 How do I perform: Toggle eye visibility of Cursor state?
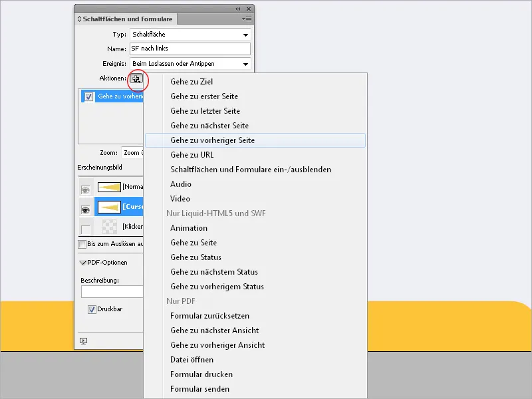coord(86,210)
